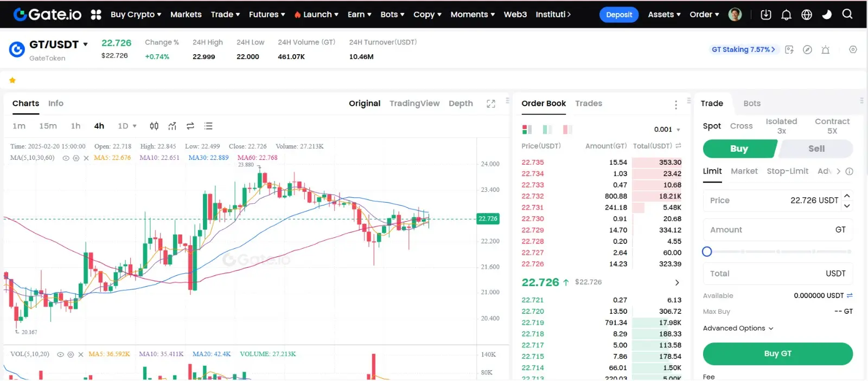Open notifications bell icon
The image size is (868, 381).
tap(786, 15)
